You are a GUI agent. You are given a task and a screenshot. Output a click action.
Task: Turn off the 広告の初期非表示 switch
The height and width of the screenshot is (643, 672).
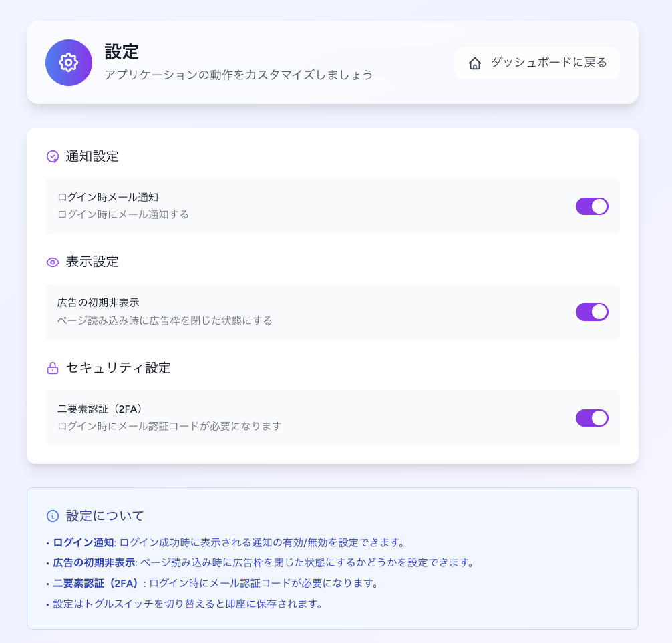click(592, 312)
